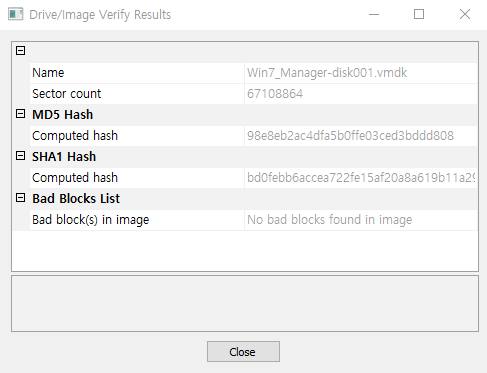This screenshot has height=373, width=487.
Task: Collapse the topmost unnamed property group
Action: (x=20, y=51)
